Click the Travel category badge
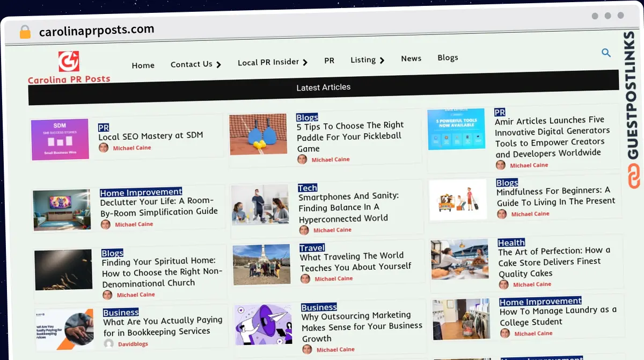The width and height of the screenshot is (644, 360). [x=312, y=247]
